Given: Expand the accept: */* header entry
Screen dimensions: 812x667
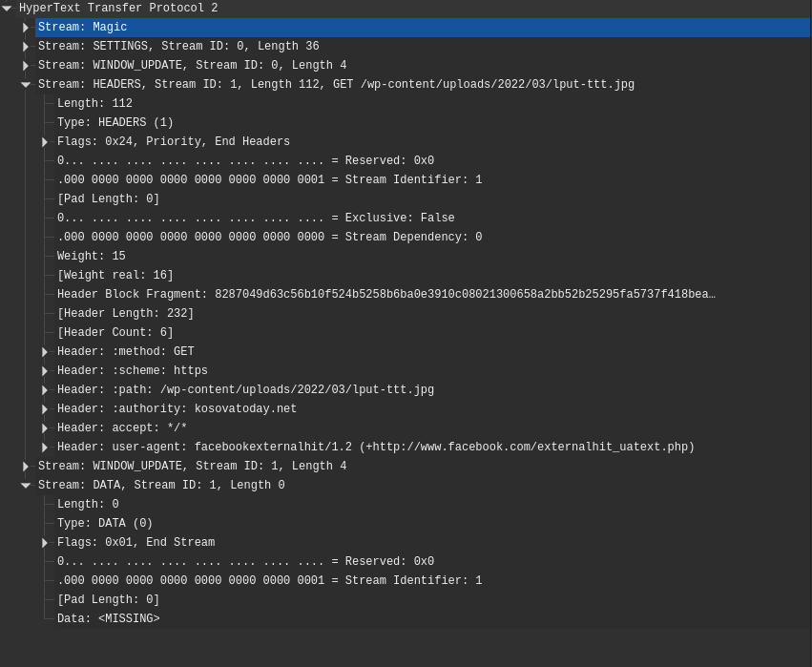Looking at the screenshot, I should (x=45, y=427).
